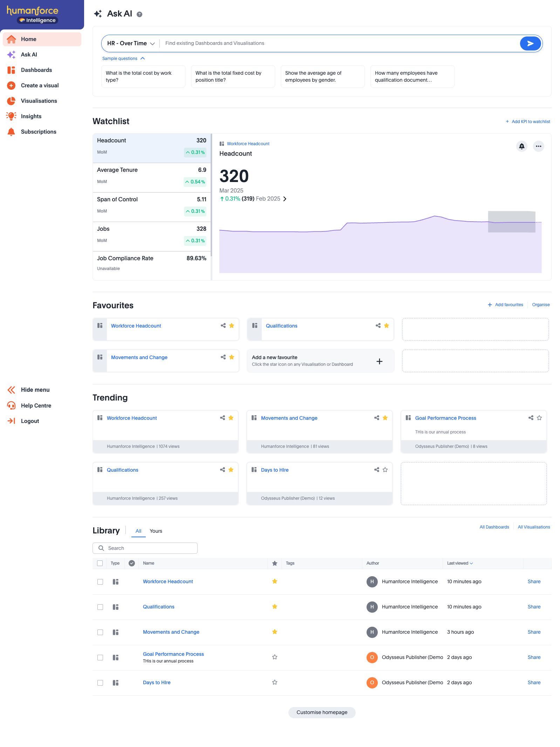
Task: Open Days to HIre from Library table
Action: click(x=157, y=683)
